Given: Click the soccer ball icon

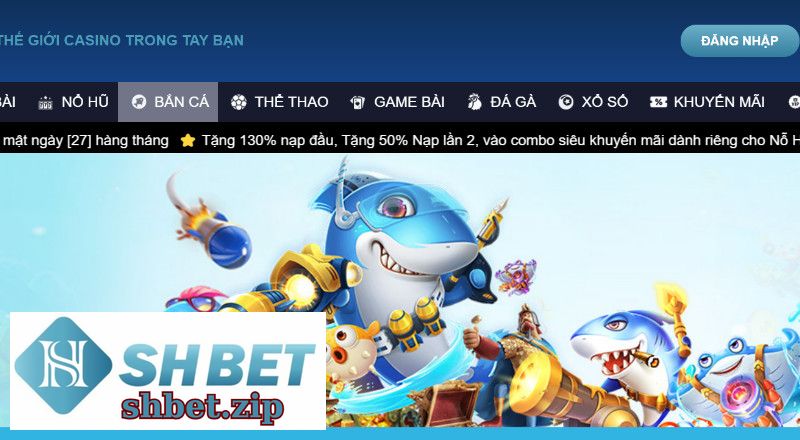Looking at the screenshot, I should point(238,103).
